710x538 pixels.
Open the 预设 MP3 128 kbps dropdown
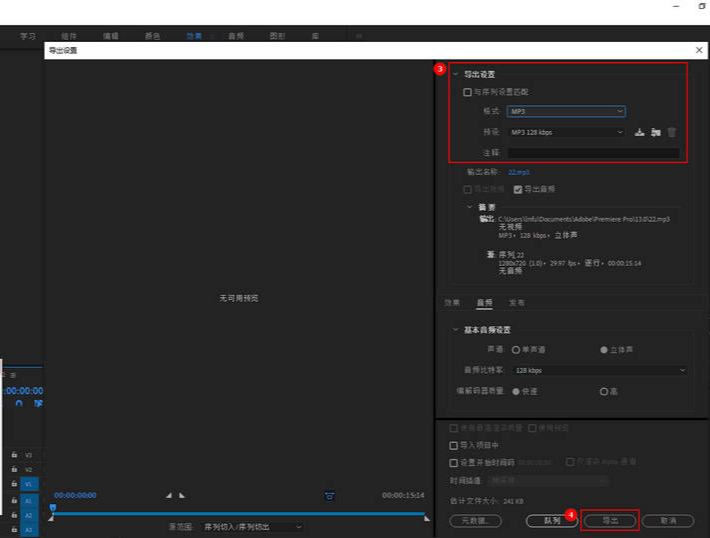pyautogui.click(x=566, y=132)
